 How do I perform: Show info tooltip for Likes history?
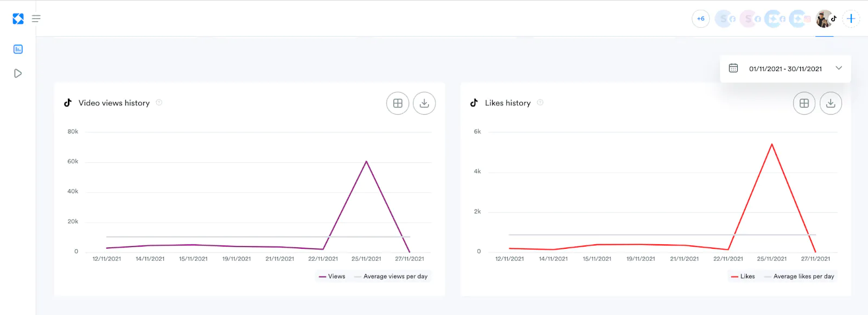tap(540, 103)
